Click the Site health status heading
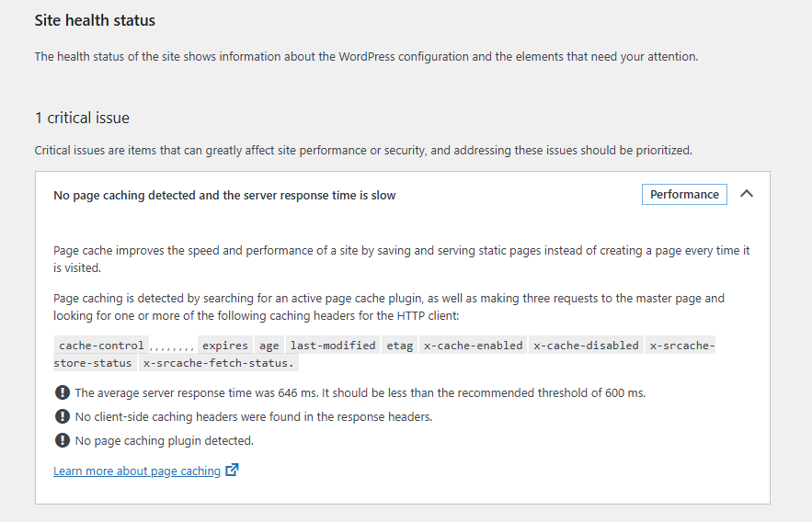The width and height of the screenshot is (812, 522). (x=95, y=20)
